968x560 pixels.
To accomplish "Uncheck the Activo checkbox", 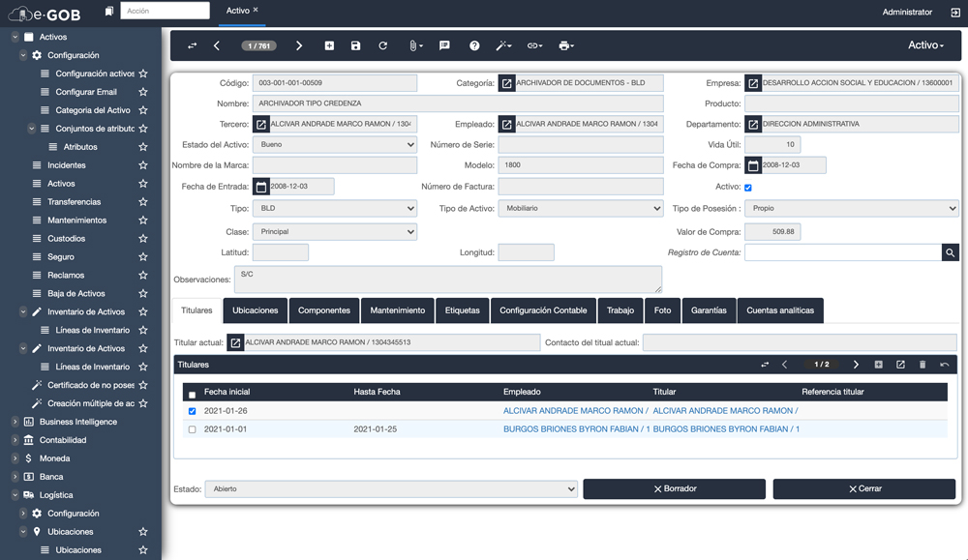I will click(747, 188).
